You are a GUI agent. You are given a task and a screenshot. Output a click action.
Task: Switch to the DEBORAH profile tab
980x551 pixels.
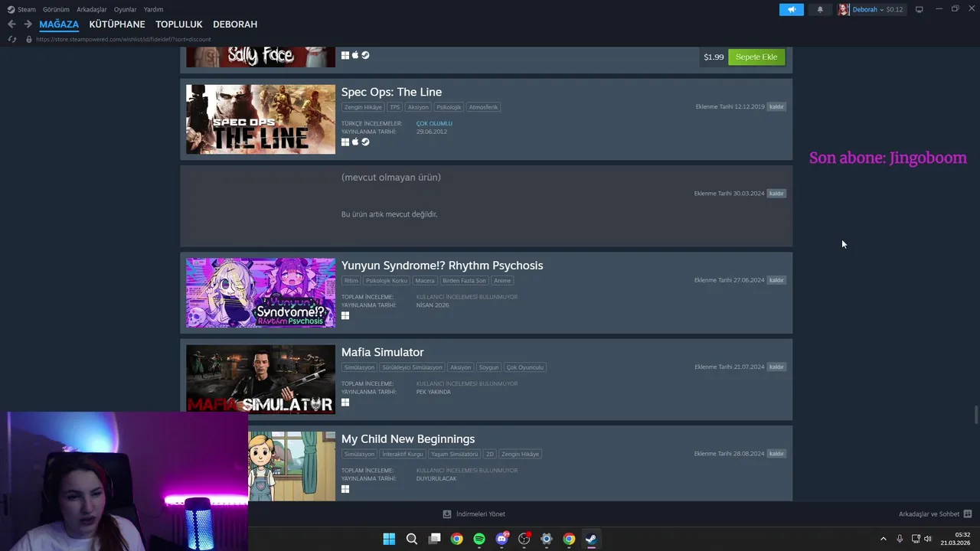pyautogui.click(x=235, y=24)
